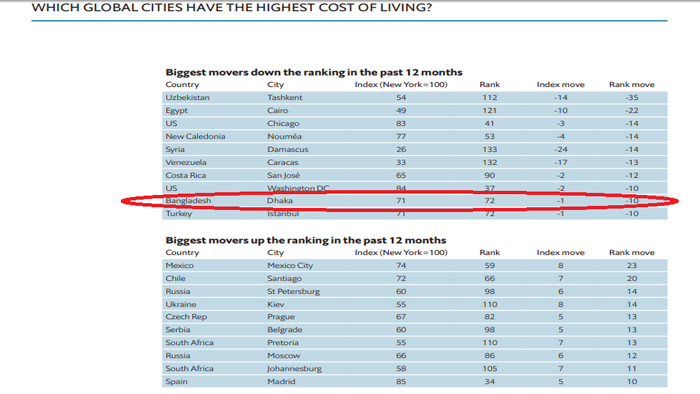
Task: Click 'Serbia' country cell
Action: click(x=178, y=330)
